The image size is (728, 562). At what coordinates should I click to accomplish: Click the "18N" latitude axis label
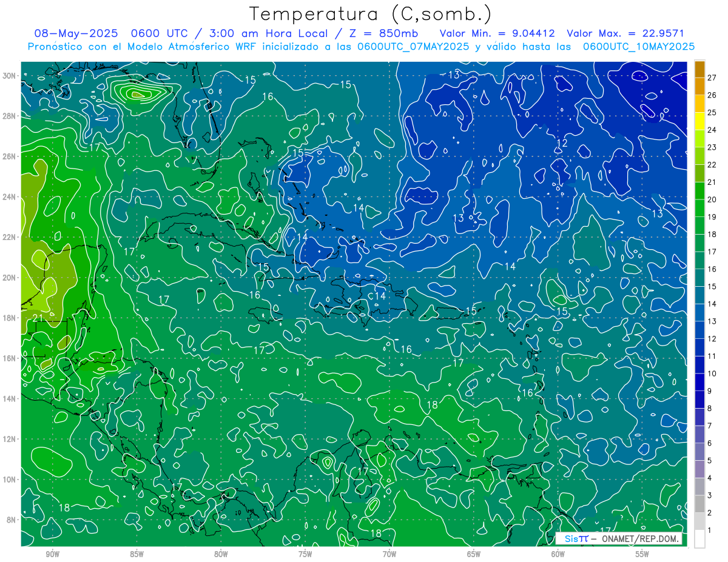[10, 318]
